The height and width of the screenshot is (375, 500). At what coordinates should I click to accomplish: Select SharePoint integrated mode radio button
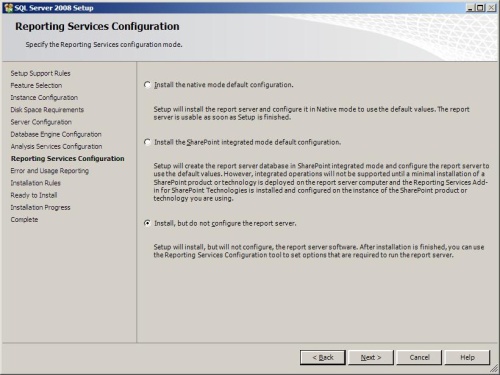(147, 142)
